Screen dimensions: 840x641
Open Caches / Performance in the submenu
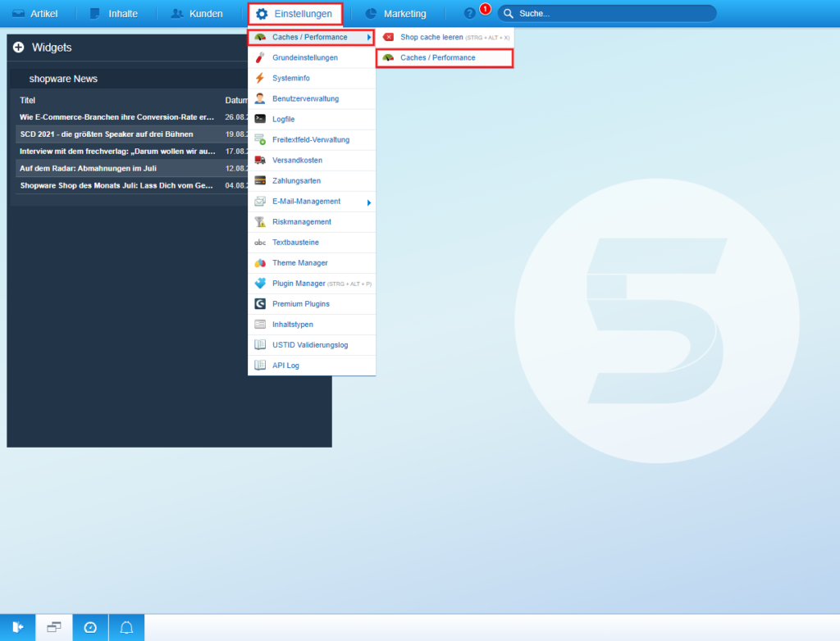[x=437, y=58]
